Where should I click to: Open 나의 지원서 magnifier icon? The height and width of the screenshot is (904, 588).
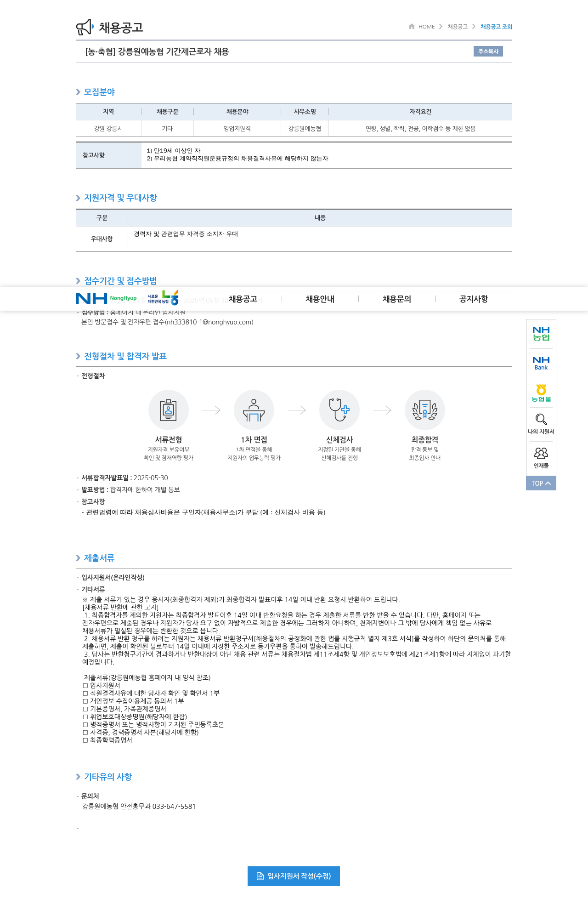point(541,420)
